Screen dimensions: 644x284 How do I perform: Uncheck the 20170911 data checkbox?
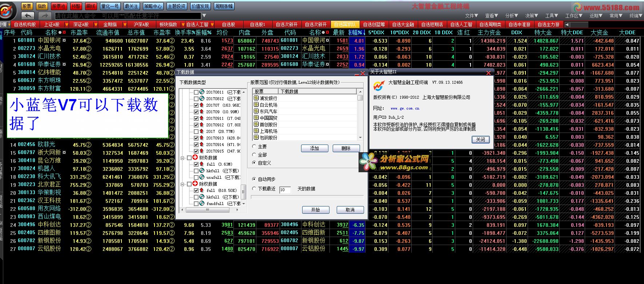[196, 118]
